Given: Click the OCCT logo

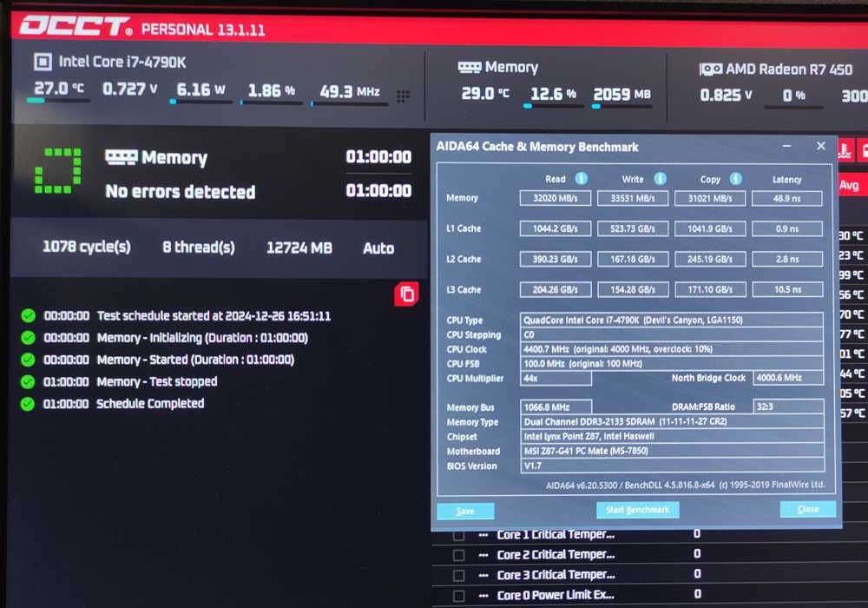Looking at the screenshot, I should point(76,26).
